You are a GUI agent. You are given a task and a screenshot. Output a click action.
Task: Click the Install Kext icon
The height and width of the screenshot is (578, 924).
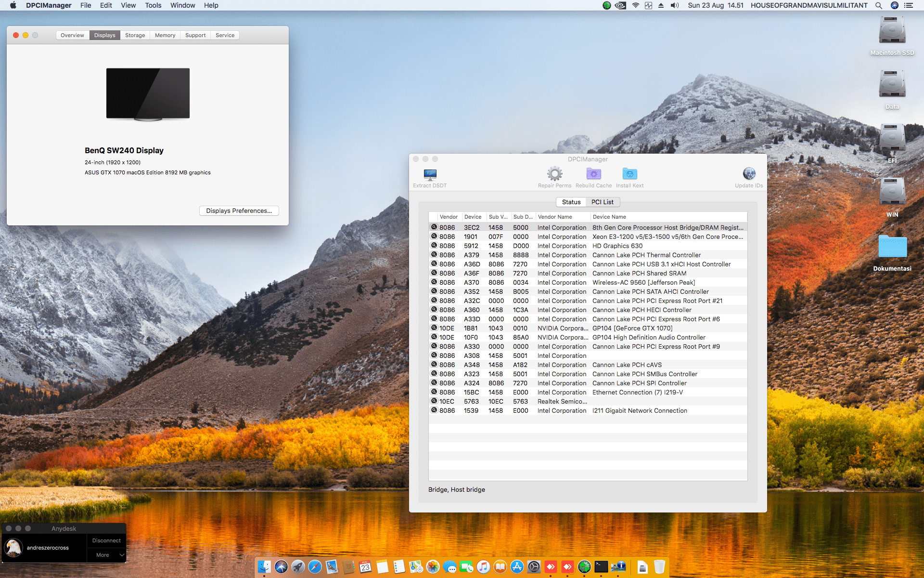(x=629, y=174)
